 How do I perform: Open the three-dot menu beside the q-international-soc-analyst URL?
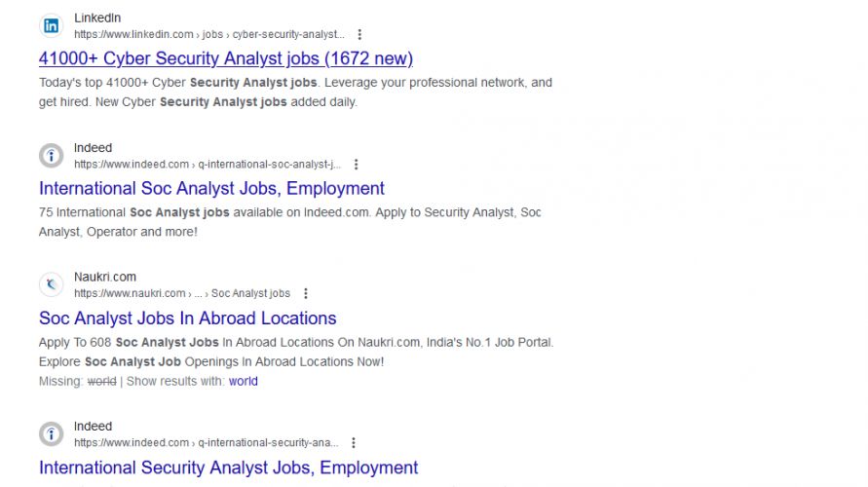click(356, 165)
